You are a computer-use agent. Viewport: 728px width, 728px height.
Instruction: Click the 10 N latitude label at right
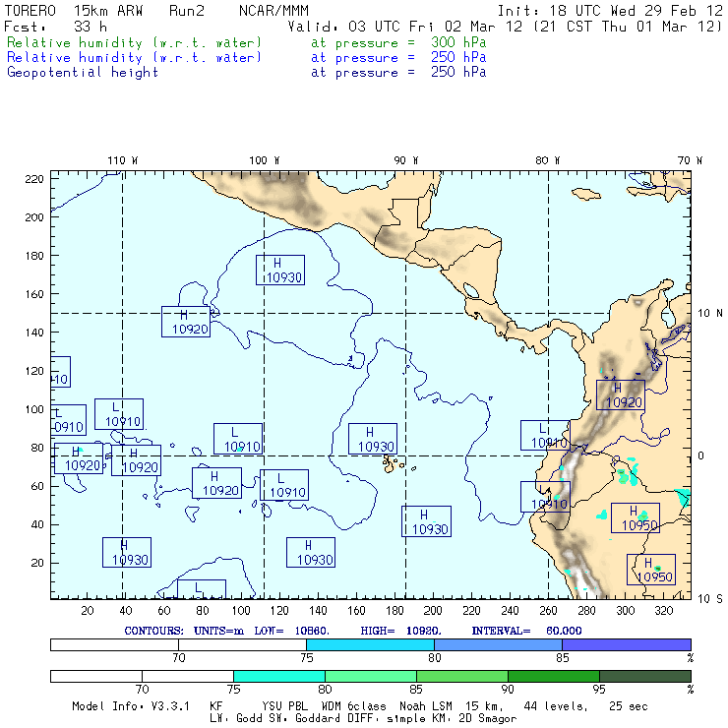(x=710, y=314)
